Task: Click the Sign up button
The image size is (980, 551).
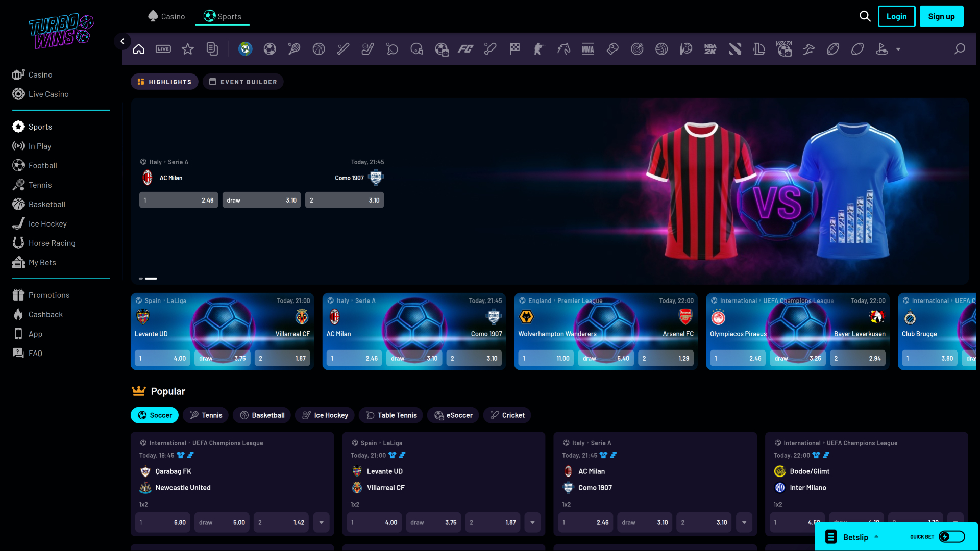Action: [x=941, y=16]
